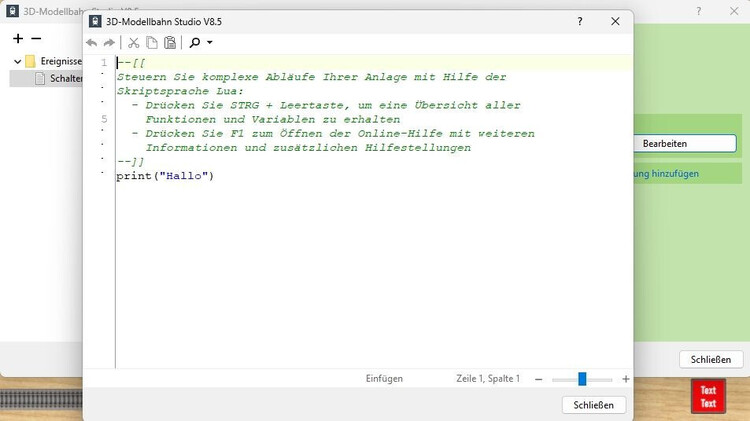Click the Einfügen status bar text
The width and height of the screenshot is (750, 421).
(x=384, y=378)
